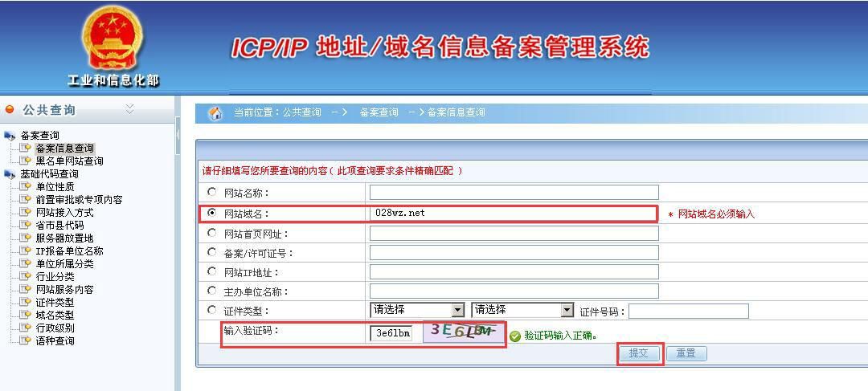This screenshot has width=868, height=391.
Task: Select the 网站首页网址 radio button
Action: 212,233
